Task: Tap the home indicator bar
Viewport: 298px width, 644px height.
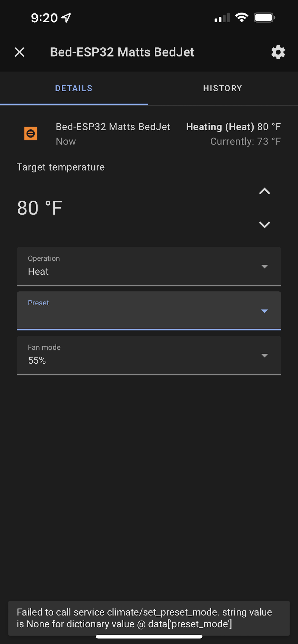Action: click(x=149, y=637)
